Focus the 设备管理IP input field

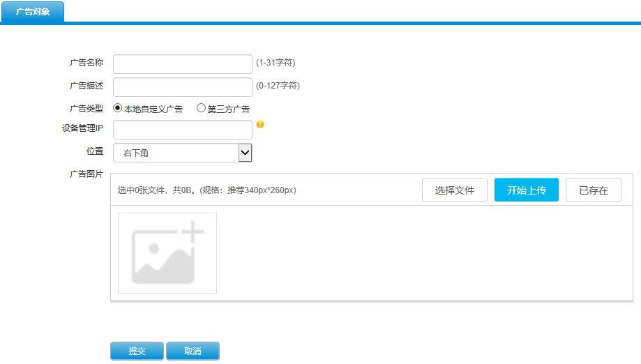click(x=183, y=130)
